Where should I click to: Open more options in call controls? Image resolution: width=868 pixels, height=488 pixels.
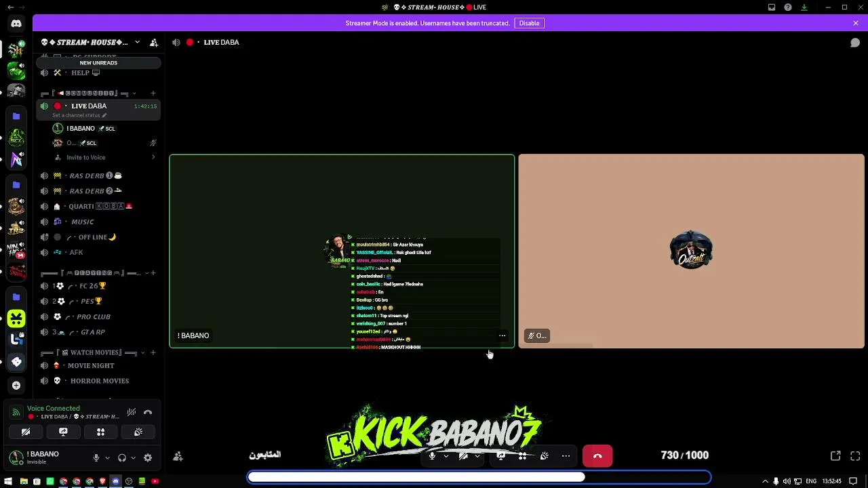point(566,456)
